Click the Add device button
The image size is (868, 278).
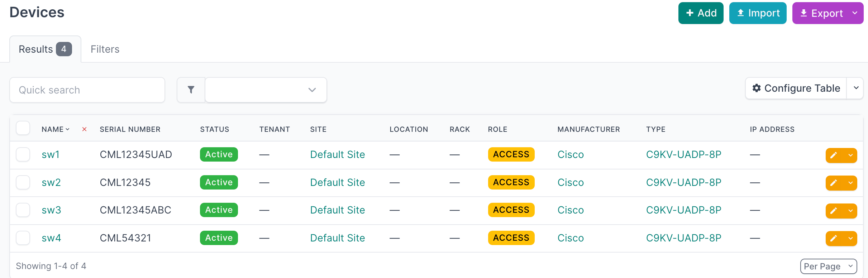click(701, 13)
